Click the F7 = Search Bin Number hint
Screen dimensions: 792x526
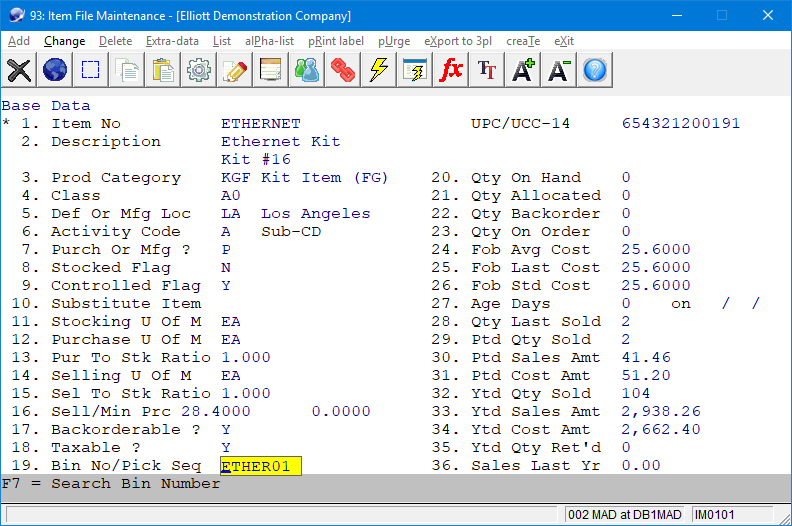click(x=111, y=484)
